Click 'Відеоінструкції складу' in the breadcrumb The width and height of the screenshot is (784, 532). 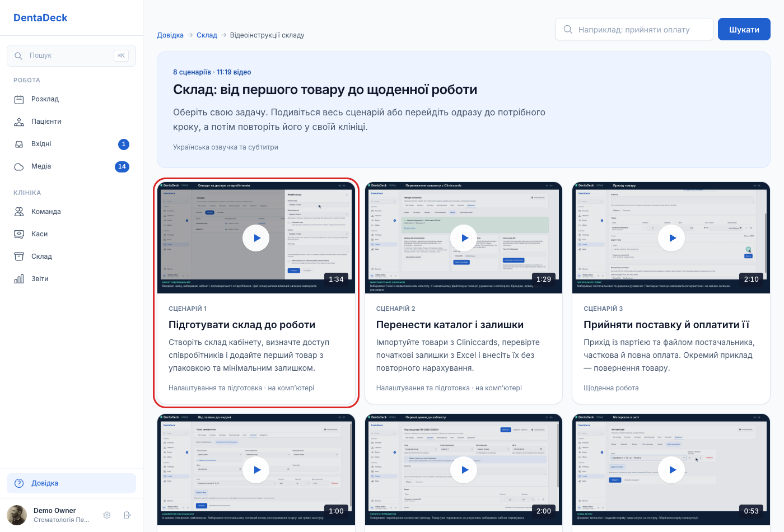coord(267,35)
